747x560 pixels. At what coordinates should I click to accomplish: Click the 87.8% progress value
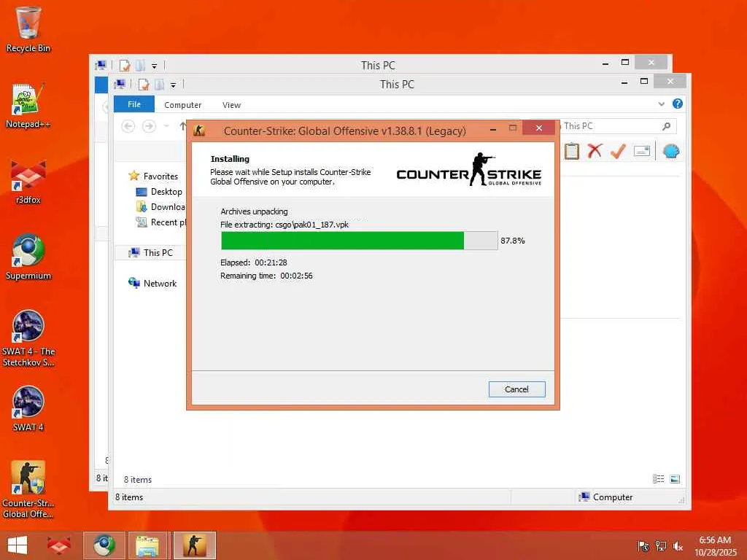[513, 241]
